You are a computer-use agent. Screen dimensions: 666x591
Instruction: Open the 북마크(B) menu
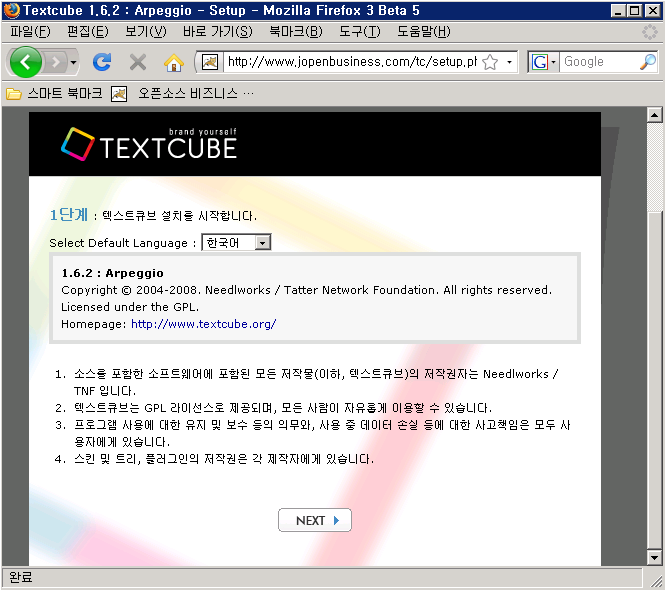[x=296, y=31]
